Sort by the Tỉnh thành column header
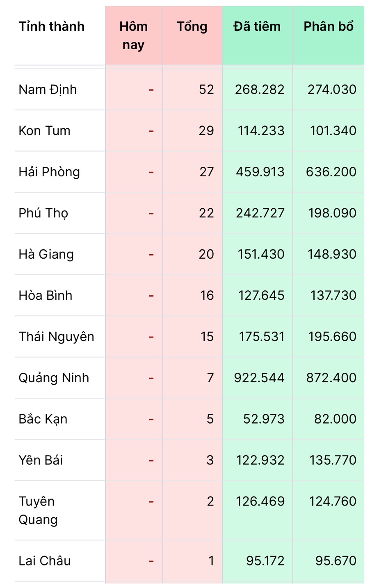 point(52,27)
